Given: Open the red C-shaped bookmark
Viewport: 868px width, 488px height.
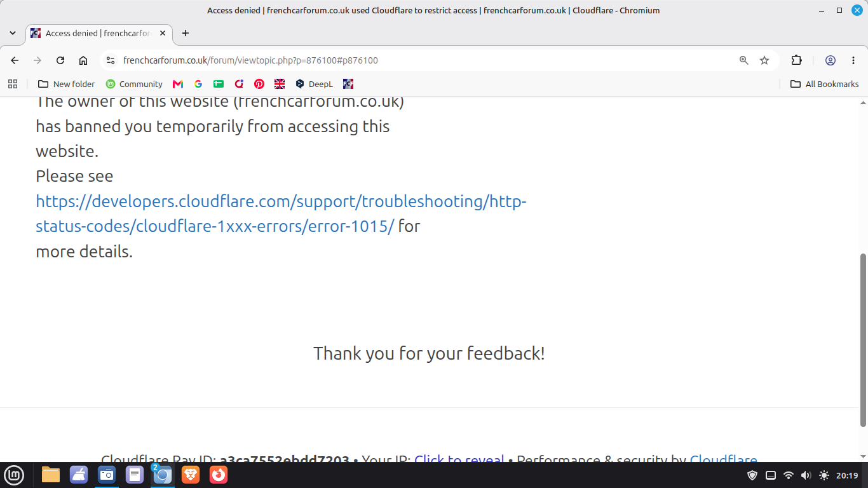Looking at the screenshot, I should tap(239, 84).
